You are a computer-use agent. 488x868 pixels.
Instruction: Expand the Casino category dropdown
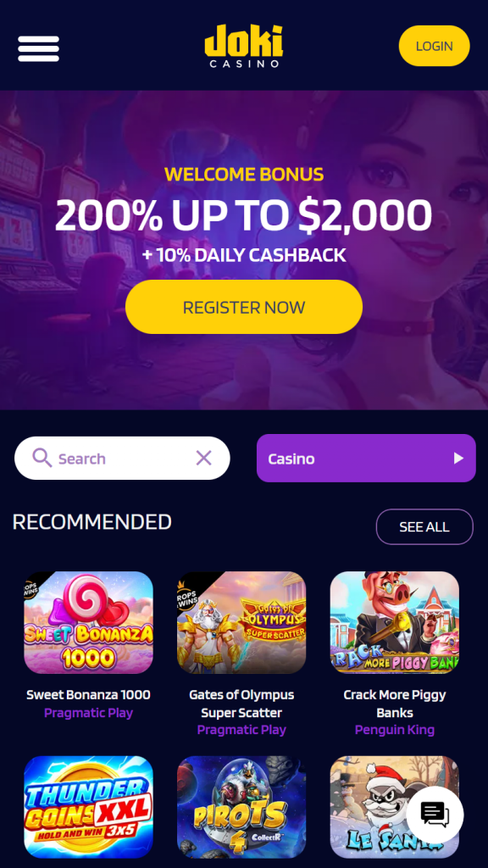[366, 459]
